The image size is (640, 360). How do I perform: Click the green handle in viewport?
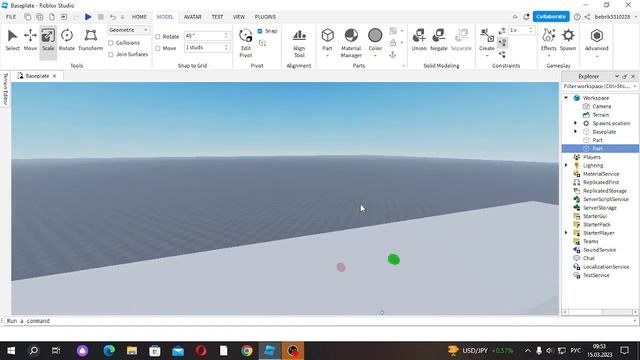(x=393, y=259)
